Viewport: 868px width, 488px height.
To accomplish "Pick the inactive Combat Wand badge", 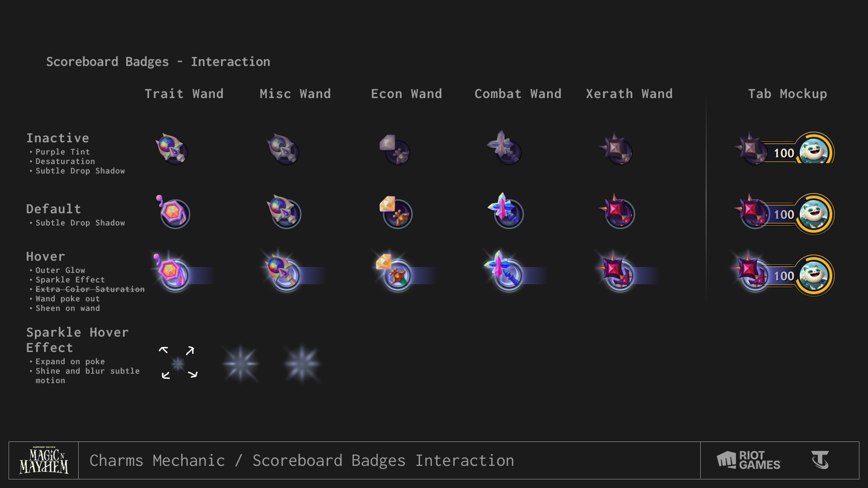I will [x=505, y=148].
